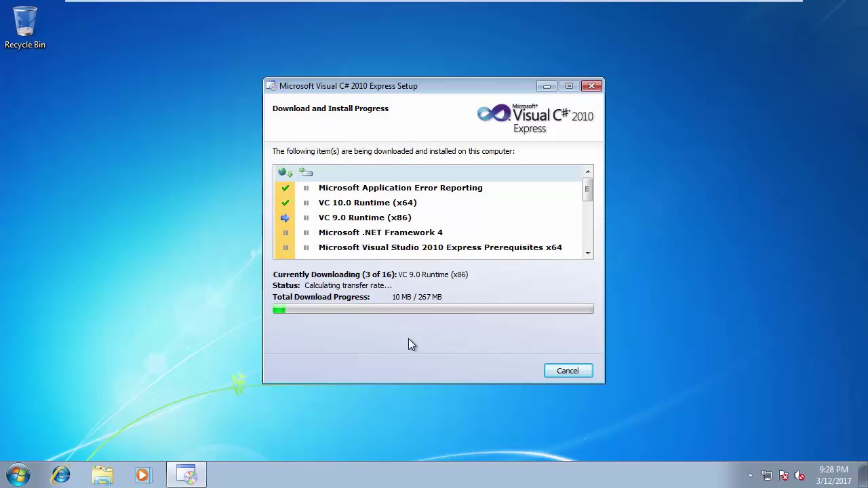Select the Visual C# setup taskbar button
The image size is (868, 488).
point(186,475)
